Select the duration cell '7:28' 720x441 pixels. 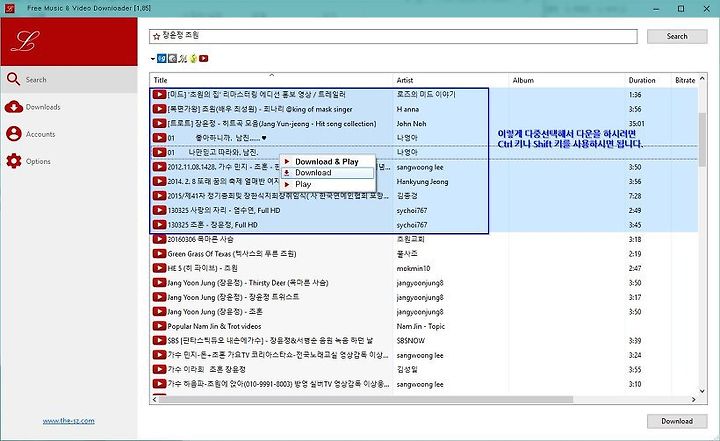tap(635, 196)
